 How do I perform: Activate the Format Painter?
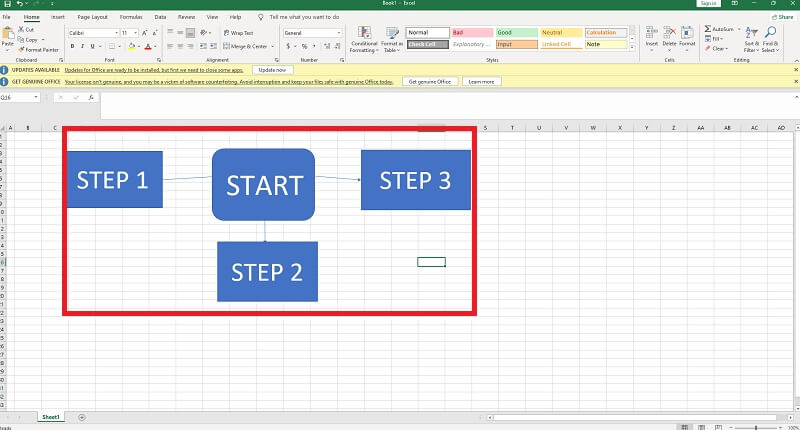(x=38, y=50)
